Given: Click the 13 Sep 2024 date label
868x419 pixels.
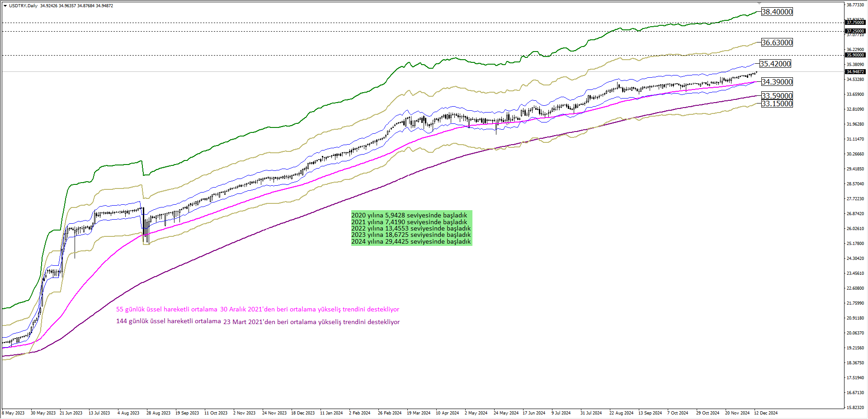Looking at the screenshot, I should coord(650,413).
